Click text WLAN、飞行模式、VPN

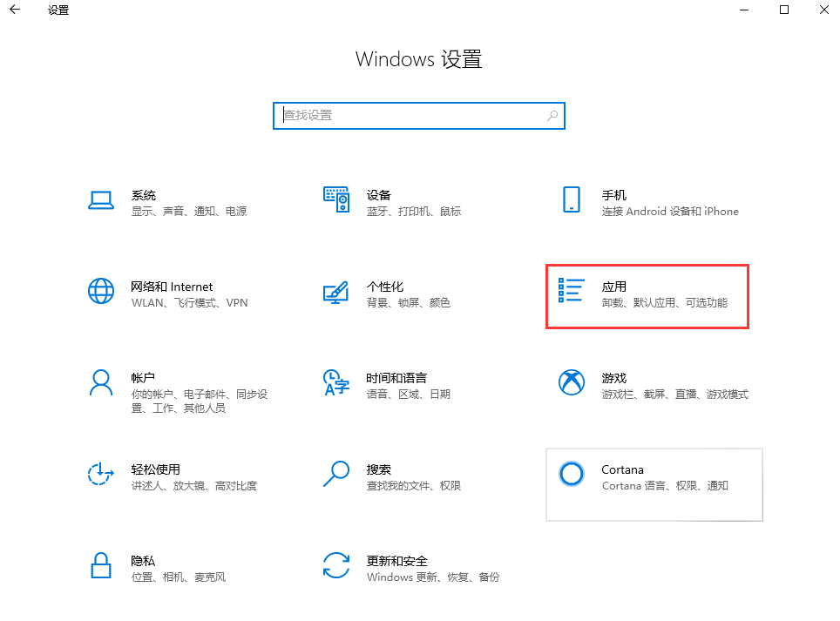(x=190, y=303)
